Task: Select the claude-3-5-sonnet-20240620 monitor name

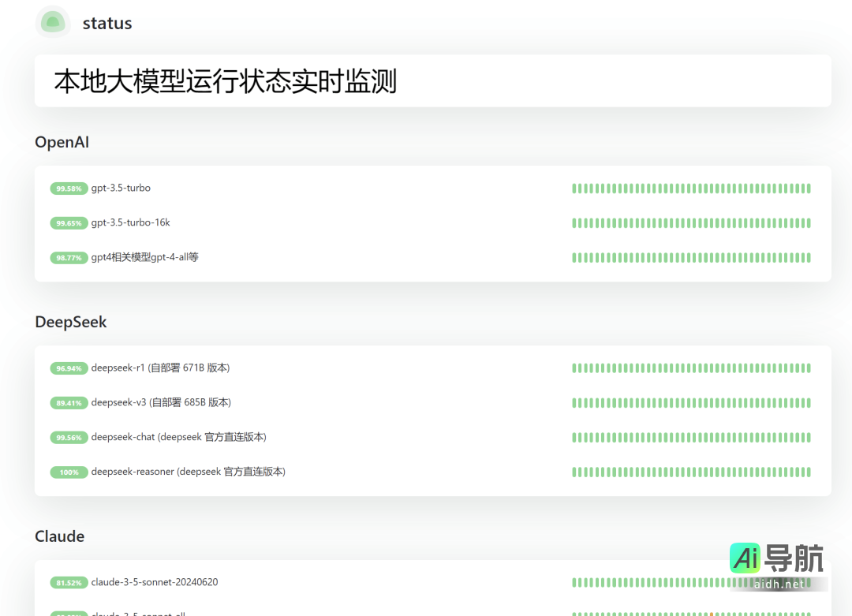Action: (x=155, y=582)
